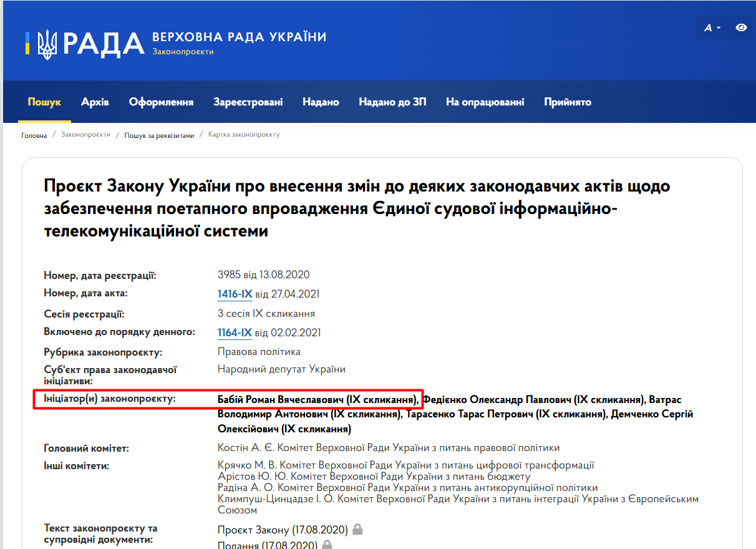This screenshot has height=549, width=756.
Task: Open the Надано tab
Action: point(321,102)
